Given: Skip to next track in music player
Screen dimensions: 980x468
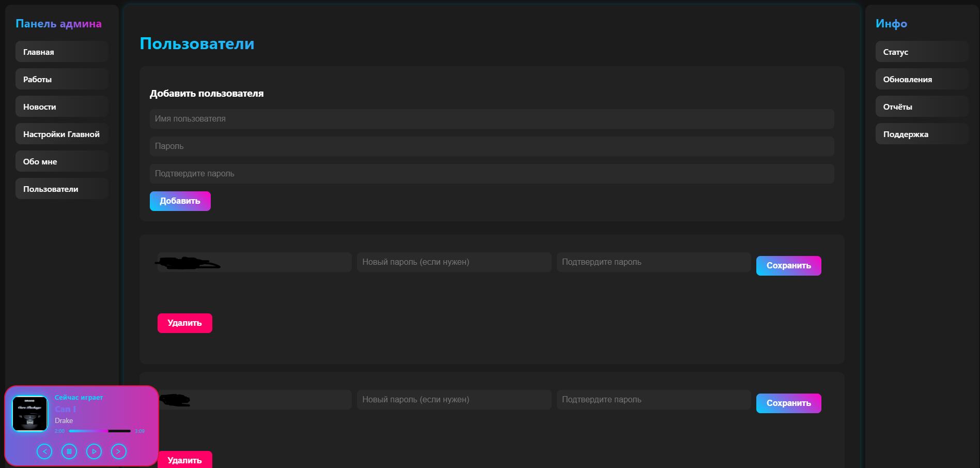Looking at the screenshot, I should click(119, 451).
